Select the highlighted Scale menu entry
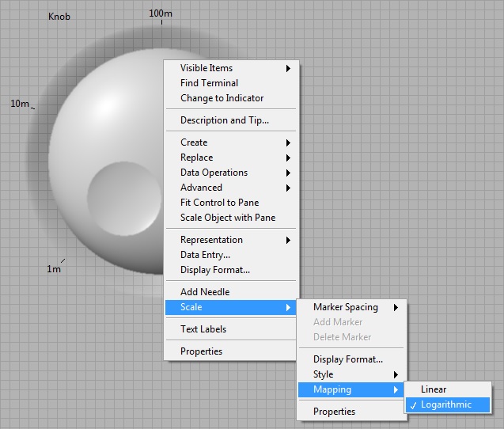 pyautogui.click(x=231, y=307)
